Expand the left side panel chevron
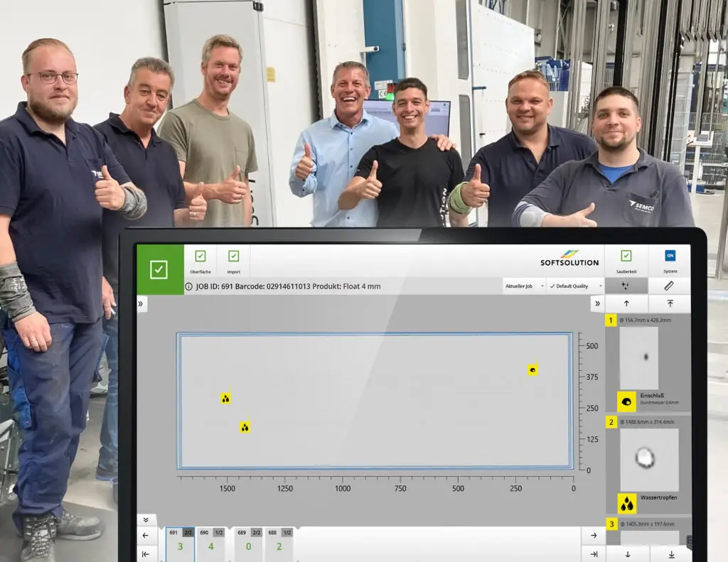 click(141, 303)
